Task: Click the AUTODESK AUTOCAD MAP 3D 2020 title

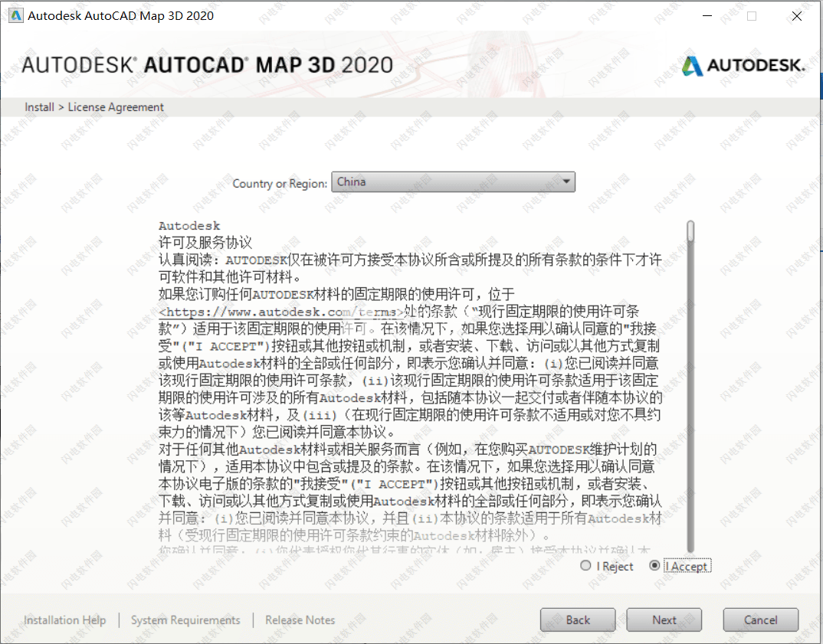Action: pos(208,65)
